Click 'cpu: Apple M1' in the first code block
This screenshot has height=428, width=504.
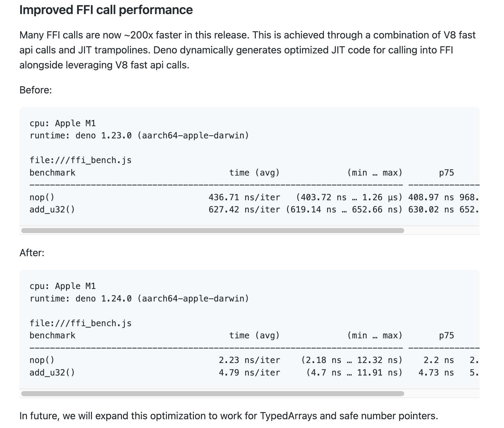pos(63,123)
